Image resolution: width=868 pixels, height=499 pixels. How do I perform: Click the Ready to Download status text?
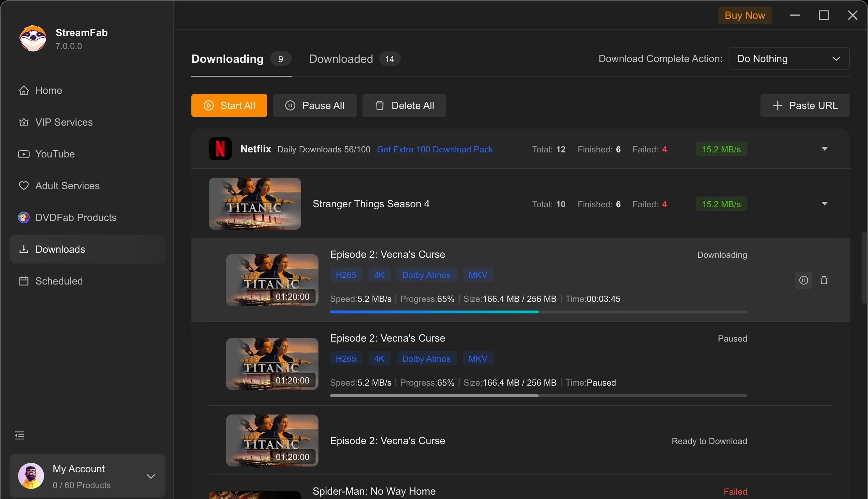[x=709, y=441]
